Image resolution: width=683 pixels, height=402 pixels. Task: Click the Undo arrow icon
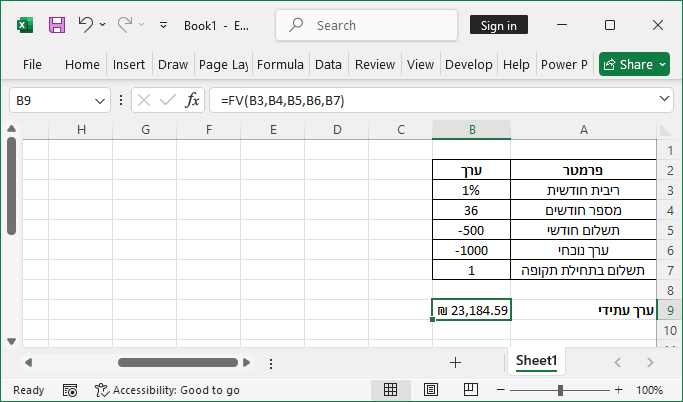pyautogui.click(x=85, y=25)
